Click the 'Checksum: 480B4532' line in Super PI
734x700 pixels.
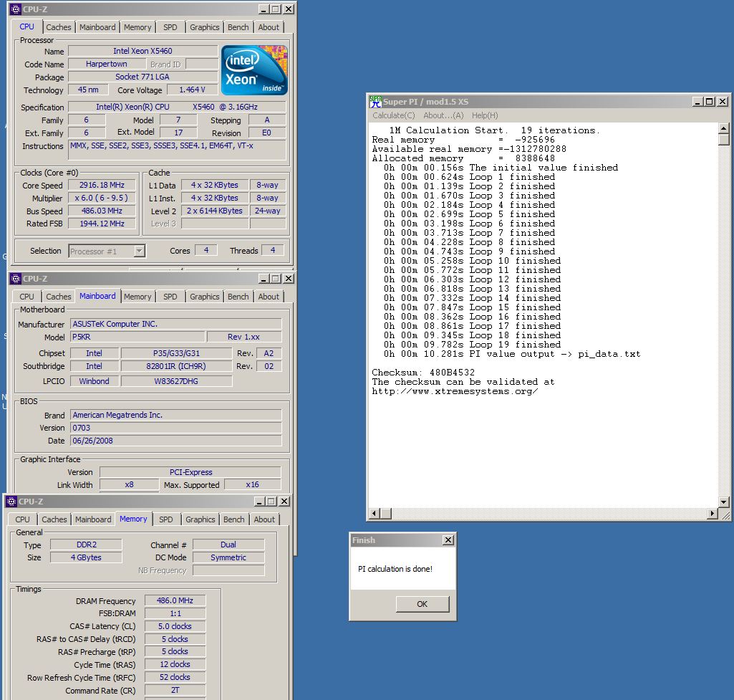423,373
